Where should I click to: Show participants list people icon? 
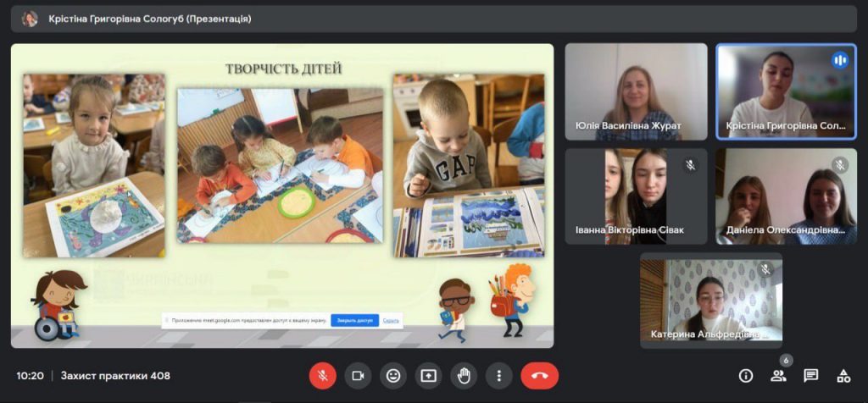click(x=778, y=376)
